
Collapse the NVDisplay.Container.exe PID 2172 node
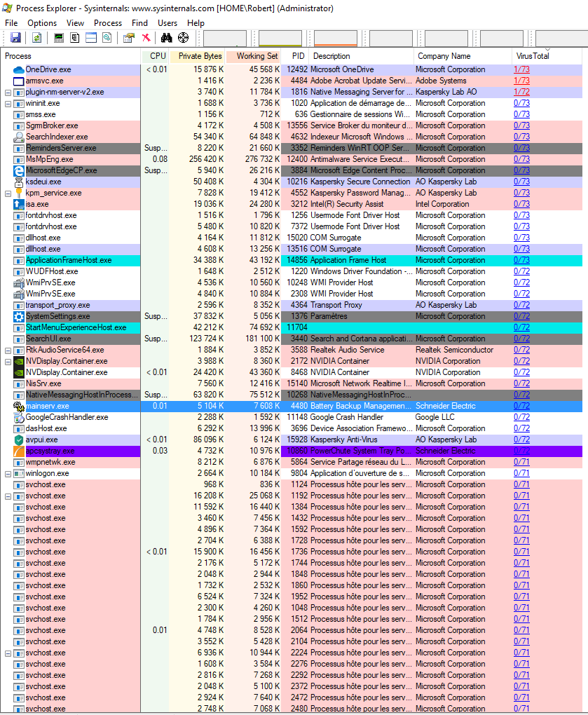(8, 362)
